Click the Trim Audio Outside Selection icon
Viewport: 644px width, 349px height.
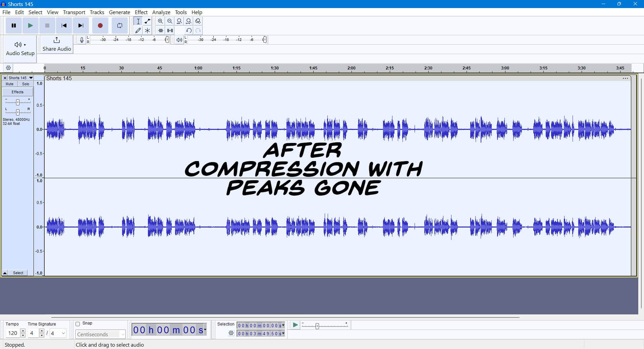pos(160,30)
